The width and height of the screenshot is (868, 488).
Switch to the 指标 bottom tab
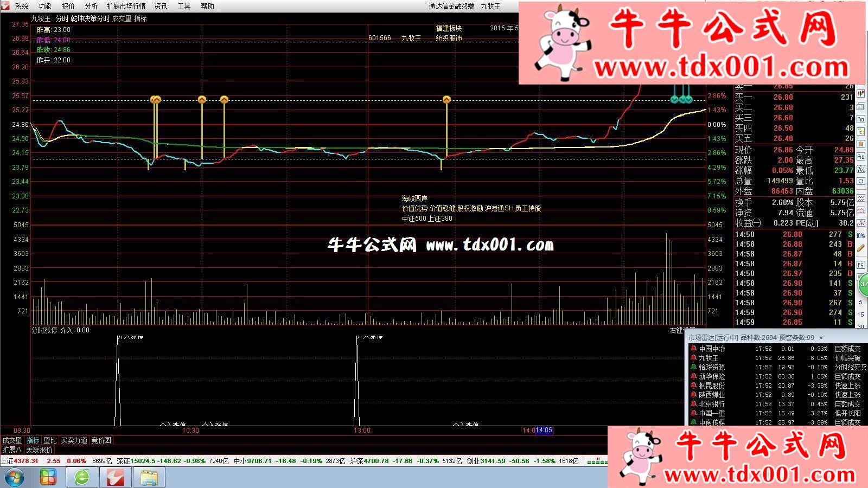[33, 440]
